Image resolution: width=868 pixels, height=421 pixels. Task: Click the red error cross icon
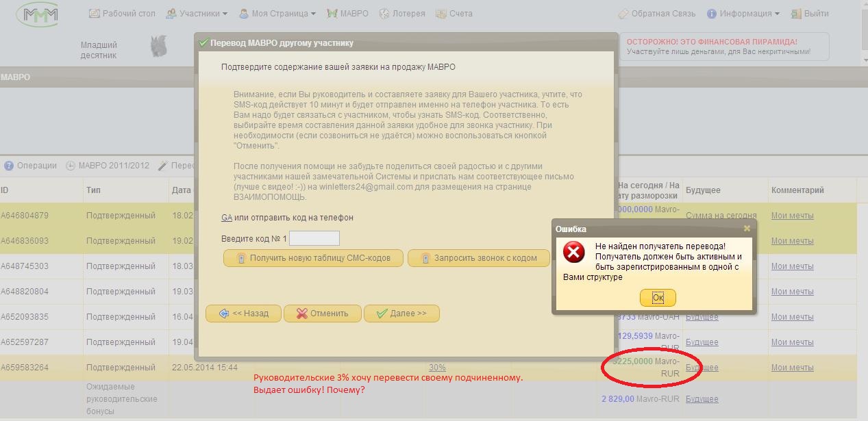(573, 253)
